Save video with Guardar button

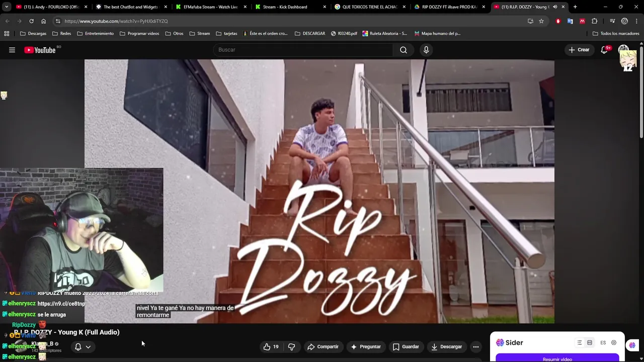click(406, 346)
